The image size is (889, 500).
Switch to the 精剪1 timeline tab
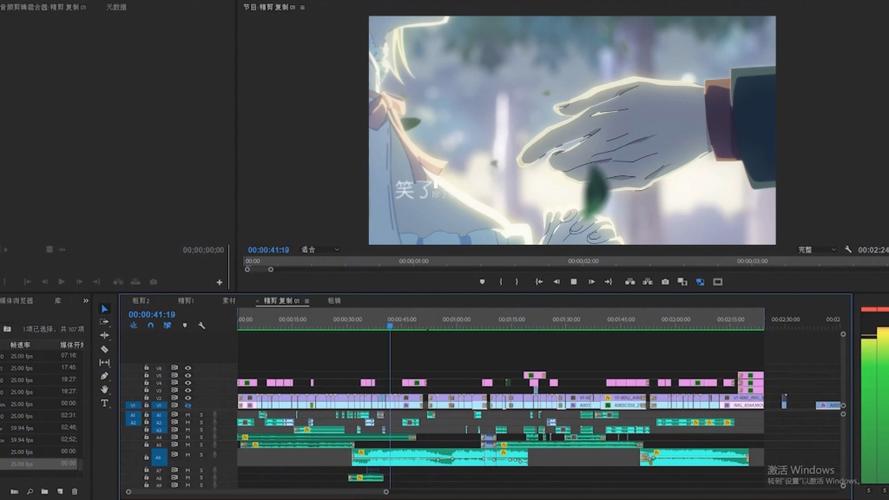pyautogui.click(x=185, y=300)
